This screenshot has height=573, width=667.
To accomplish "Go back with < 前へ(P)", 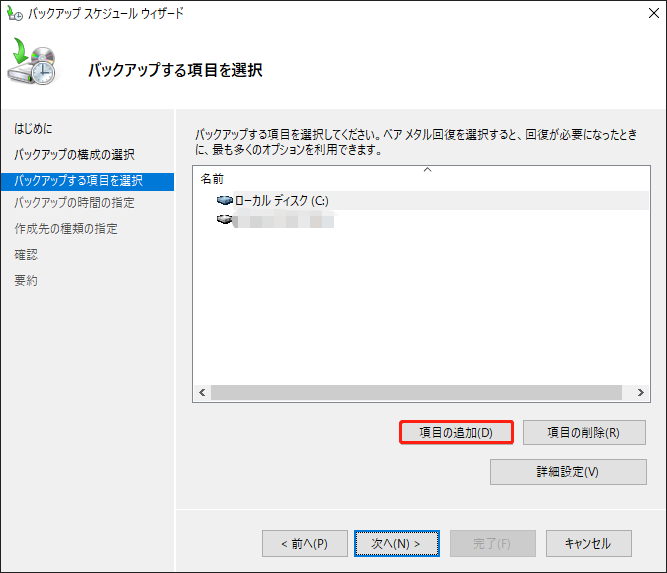I will tap(305, 543).
